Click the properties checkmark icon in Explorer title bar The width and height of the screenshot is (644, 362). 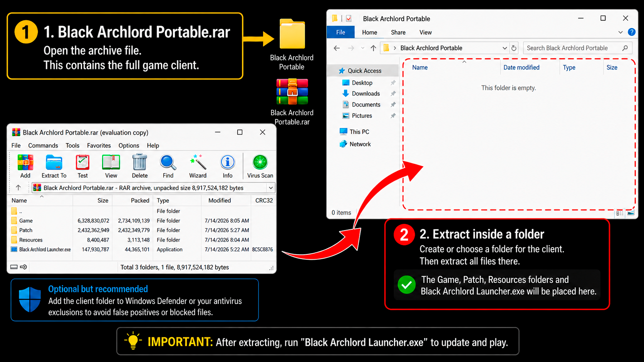[x=349, y=18]
